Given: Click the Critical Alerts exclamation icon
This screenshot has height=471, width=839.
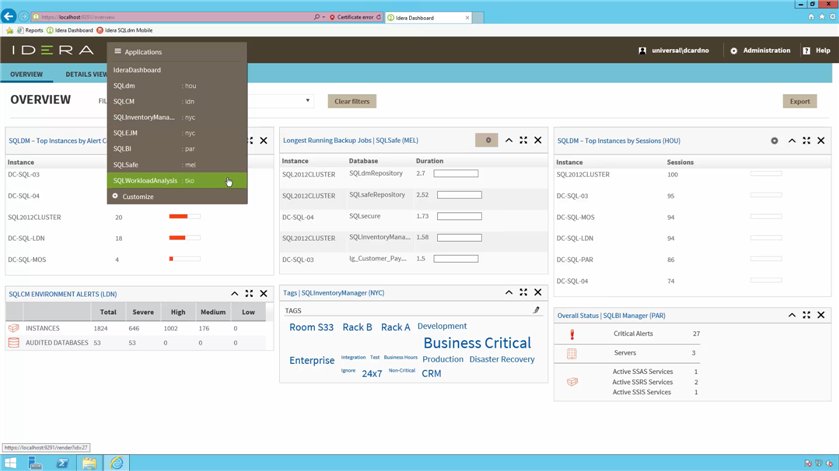Looking at the screenshot, I should point(572,335).
